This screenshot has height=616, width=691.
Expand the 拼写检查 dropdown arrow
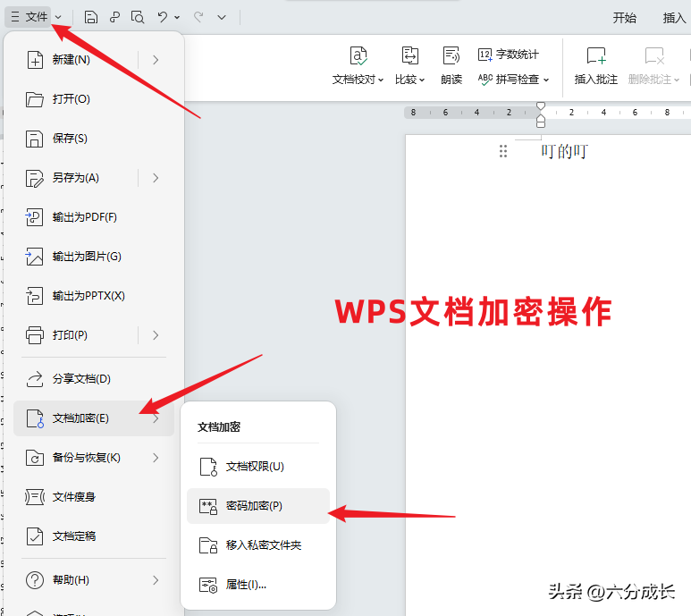pyautogui.click(x=546, y=80)
